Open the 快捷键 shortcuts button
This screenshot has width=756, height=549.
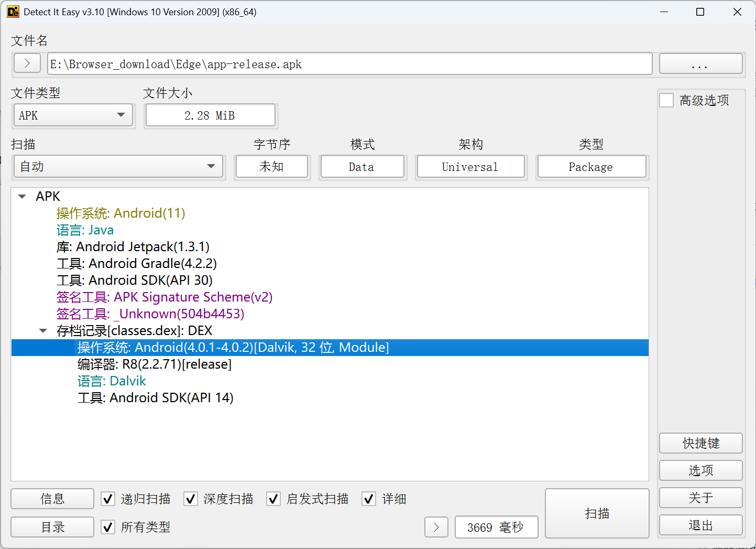pos(701,443)
